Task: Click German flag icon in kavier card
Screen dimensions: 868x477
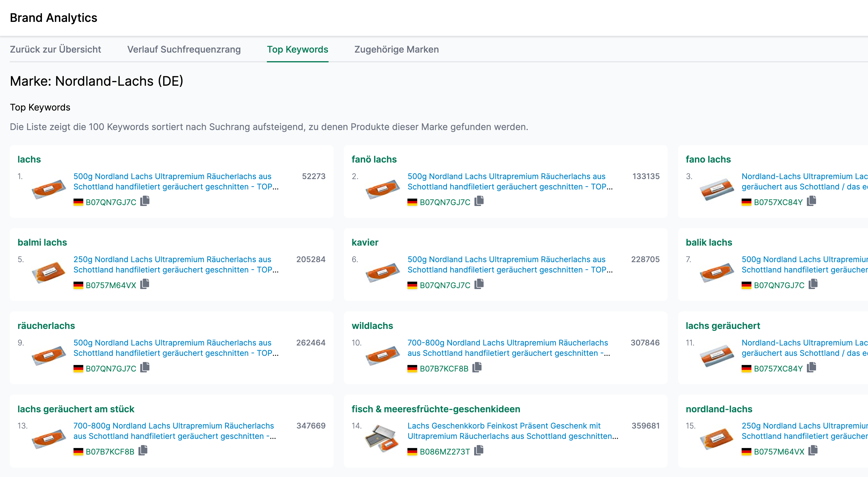Action: tap(412, 285)
